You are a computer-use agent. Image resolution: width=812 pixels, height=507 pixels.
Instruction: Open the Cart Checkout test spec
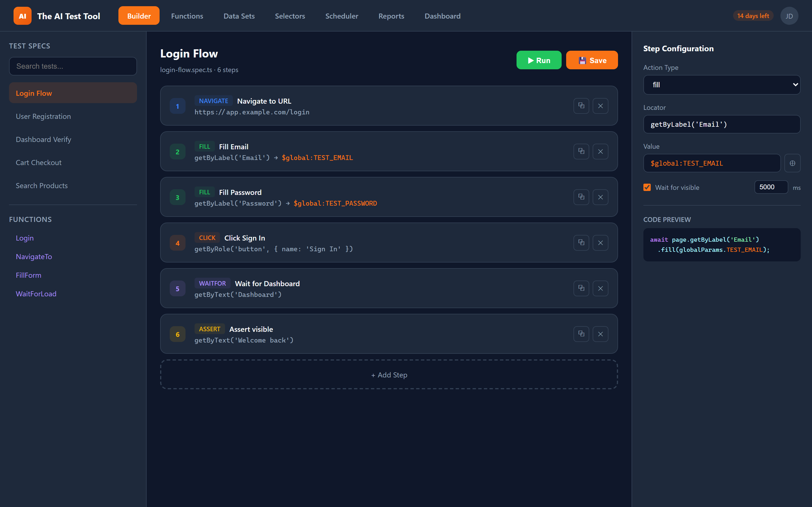[x=39, y=162]
